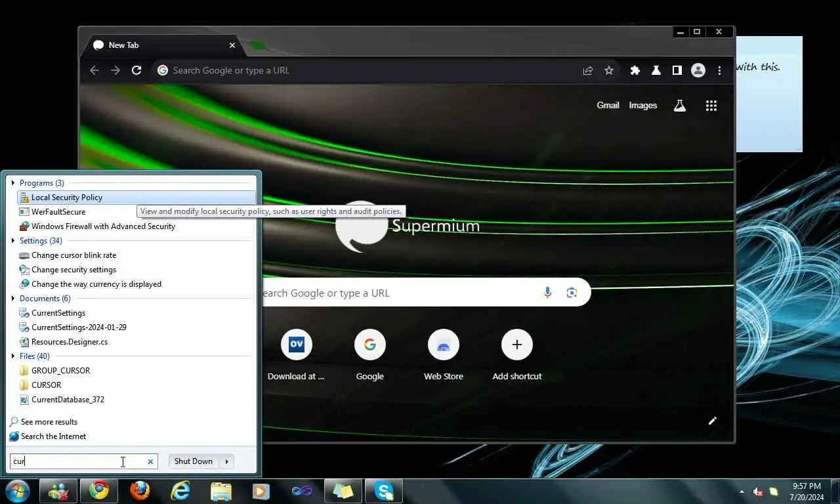Open the clock showing 9:57 PM
The height and width of the screenshot is (504, 840).
pos(807,492)
